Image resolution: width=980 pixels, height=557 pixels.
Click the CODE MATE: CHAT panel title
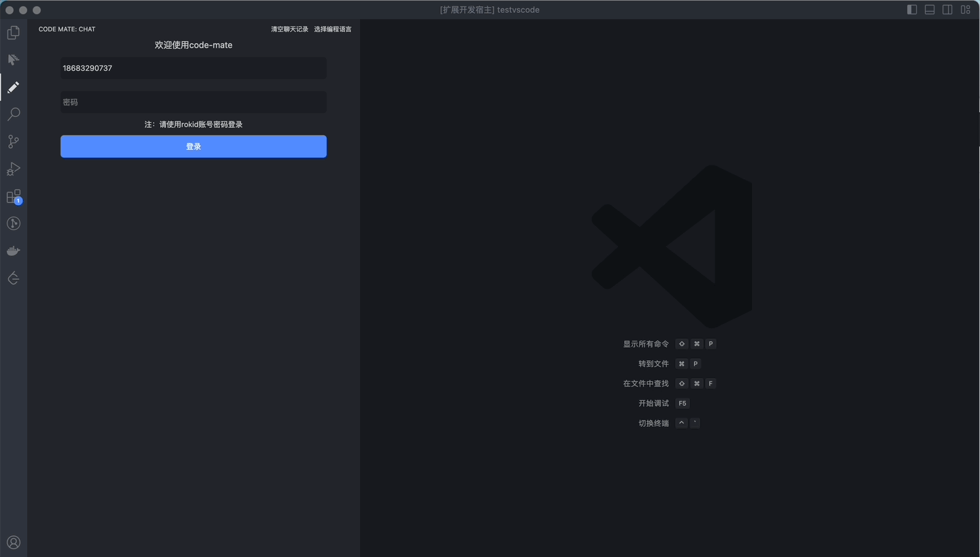67,29
